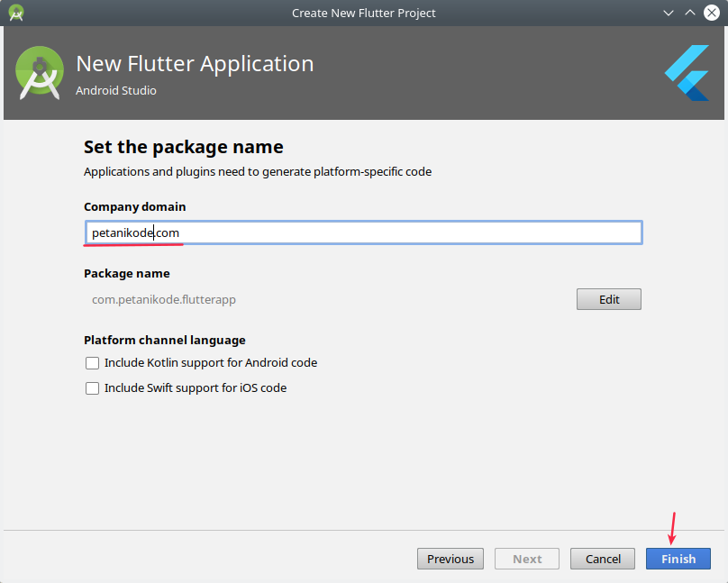This screenshot has height=583, width=728.
Task: Click the com.petanikode.flutterapp package name text
Action: tap(164, 299)
